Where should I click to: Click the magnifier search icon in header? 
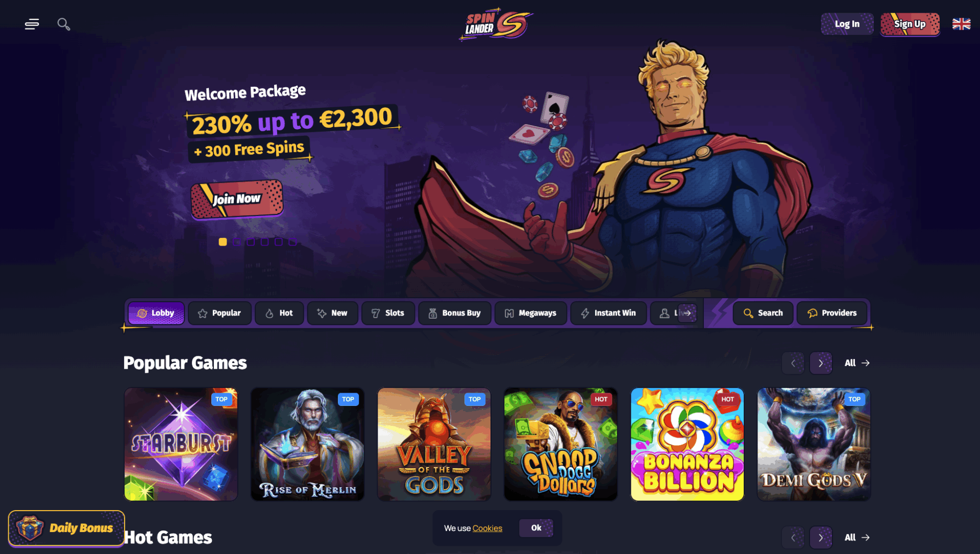64,24
